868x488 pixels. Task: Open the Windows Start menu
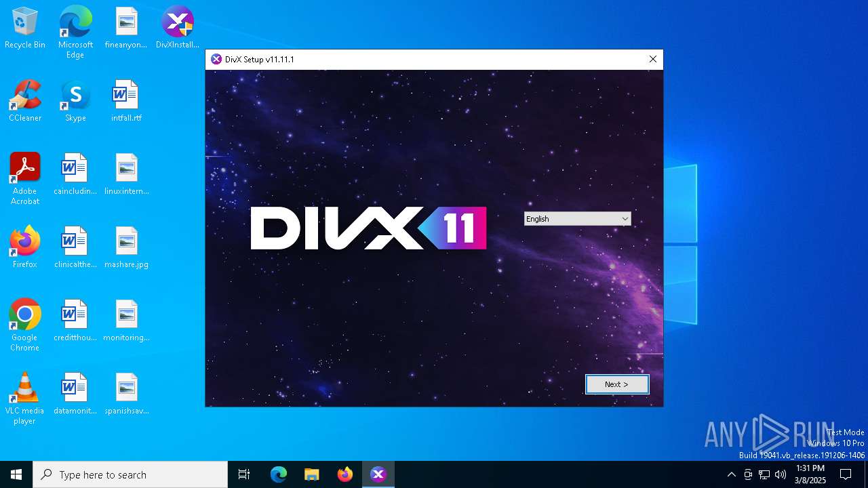click(x=16, y=474)
